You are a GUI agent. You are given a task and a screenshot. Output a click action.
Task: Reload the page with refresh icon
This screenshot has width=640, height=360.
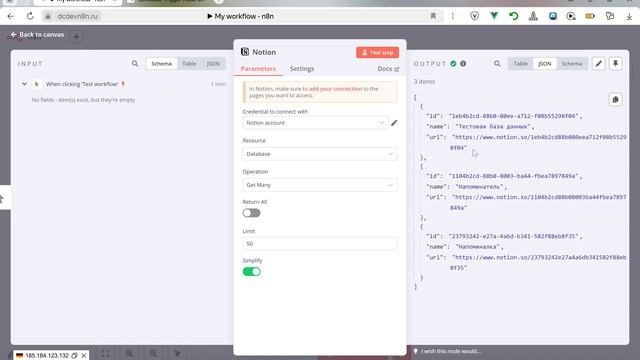(x=30, y=16)
